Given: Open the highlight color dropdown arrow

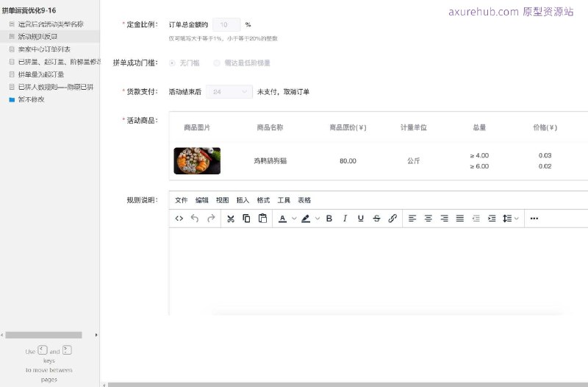Looking at the screenshot, I should tap(318, 219).
